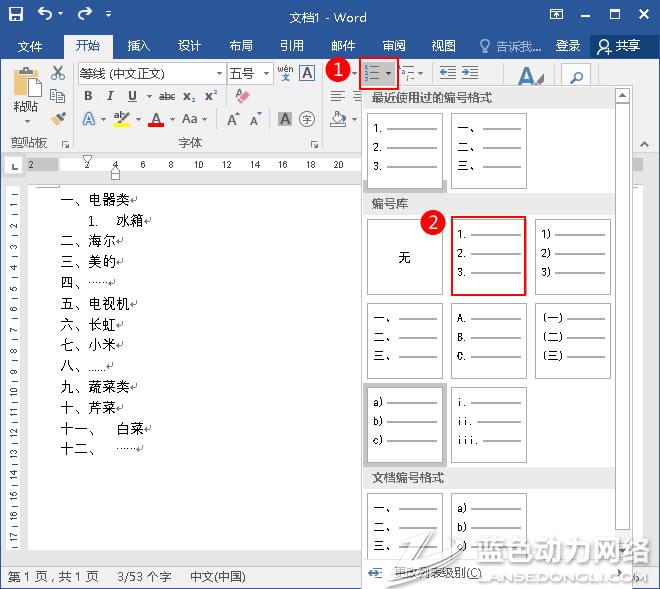Click the Save icon in title bar
660x589 pixels.
click(x=16, y=15)
